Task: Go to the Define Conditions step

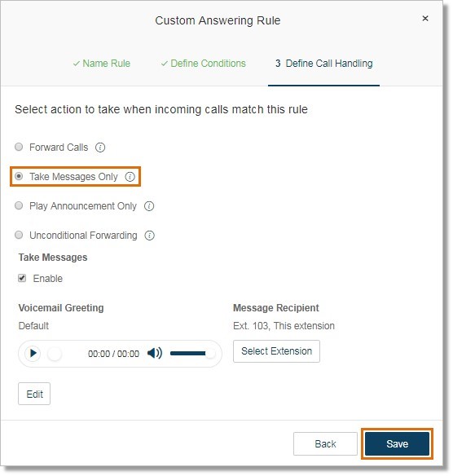Action: (x=204, y=64)
